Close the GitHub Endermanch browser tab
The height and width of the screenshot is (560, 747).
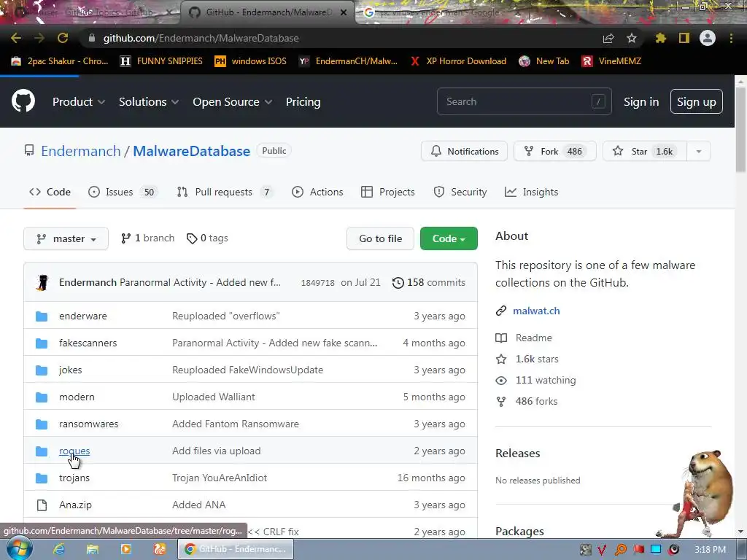click(344, 12)
